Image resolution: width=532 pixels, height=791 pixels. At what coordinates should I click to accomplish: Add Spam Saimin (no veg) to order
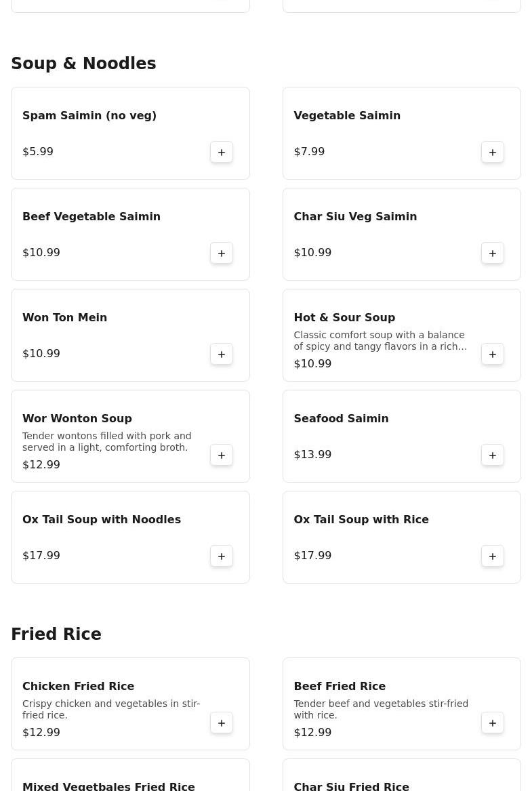click(222, 153)
